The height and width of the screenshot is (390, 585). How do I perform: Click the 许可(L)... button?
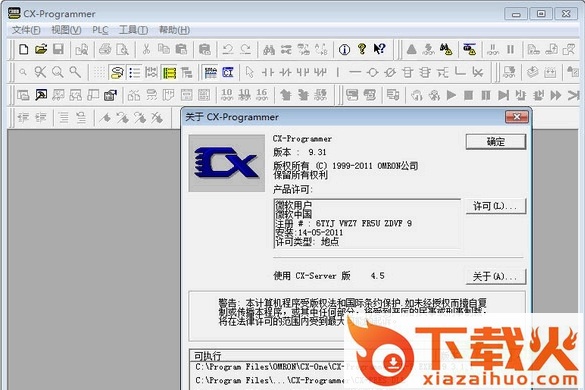(496, 206)
